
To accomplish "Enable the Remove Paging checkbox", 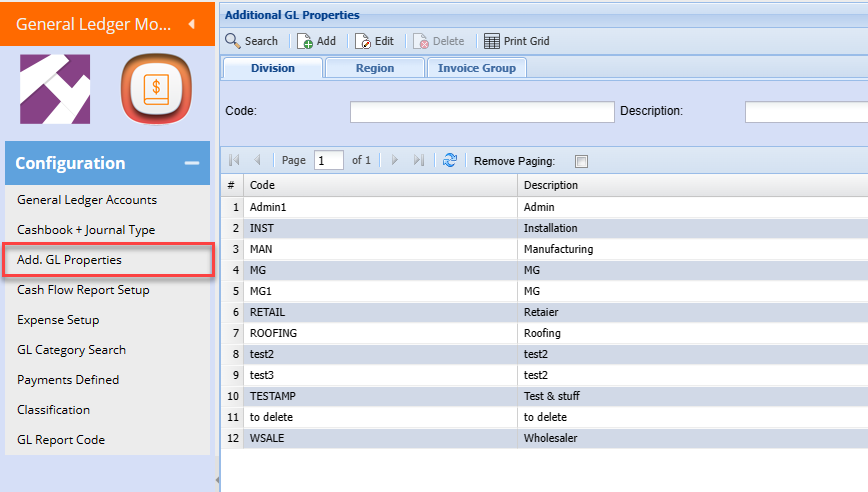I will [x=582, y=161].
